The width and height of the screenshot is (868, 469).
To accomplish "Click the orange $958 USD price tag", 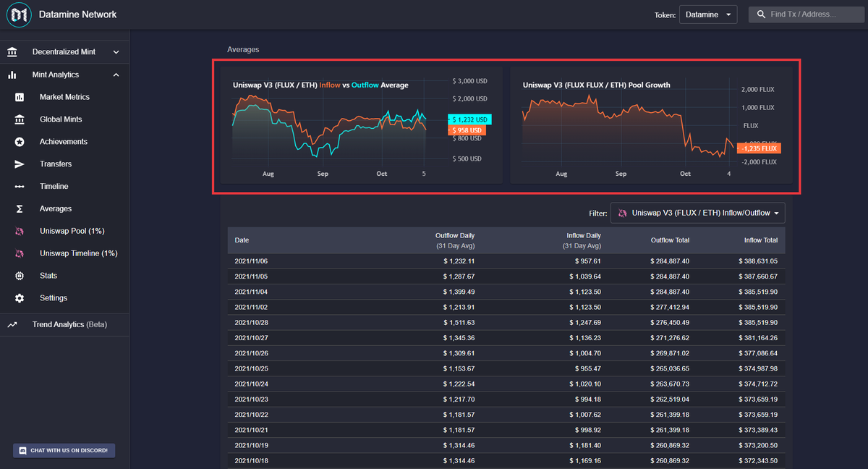I will 467,130.
